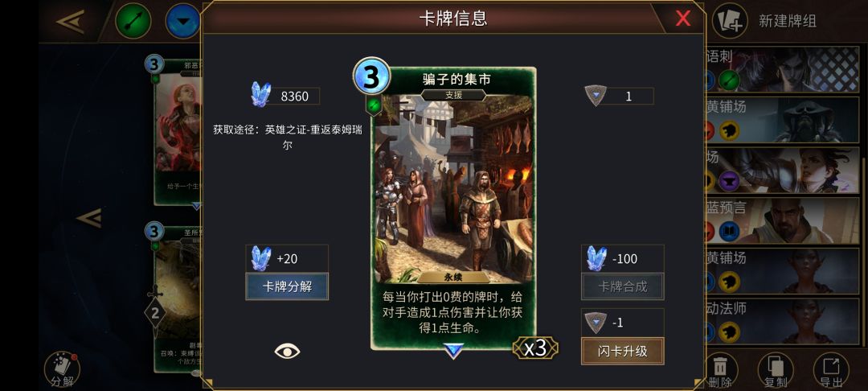Go back with the top-left arrow
Viewport: 868px width, 391px height.
click(x=70, y=22)
